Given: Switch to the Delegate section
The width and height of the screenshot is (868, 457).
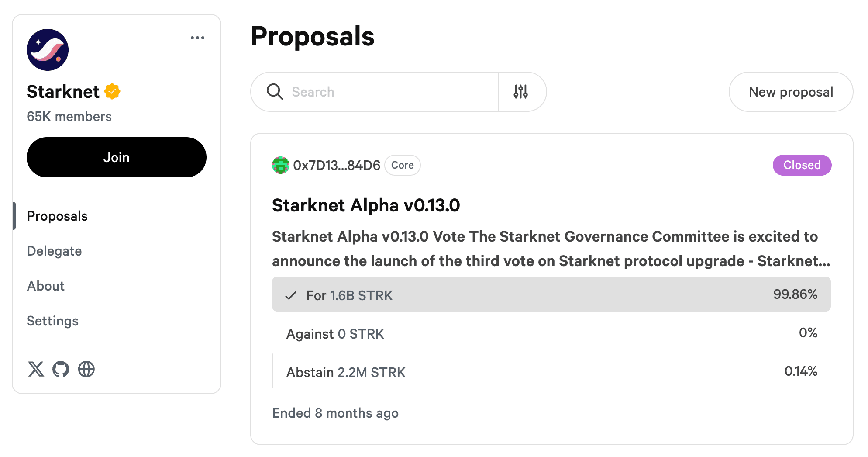Looking at the screenshot, I should coord(54,251).
